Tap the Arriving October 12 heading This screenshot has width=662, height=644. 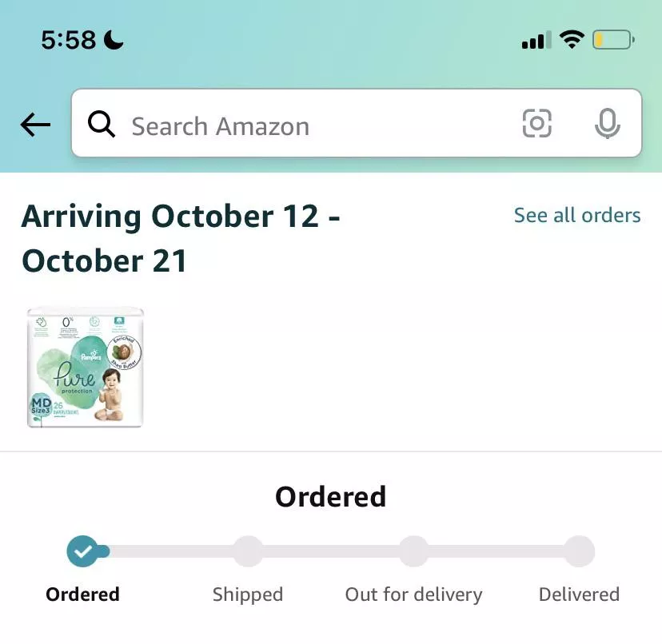click(181, 238)
